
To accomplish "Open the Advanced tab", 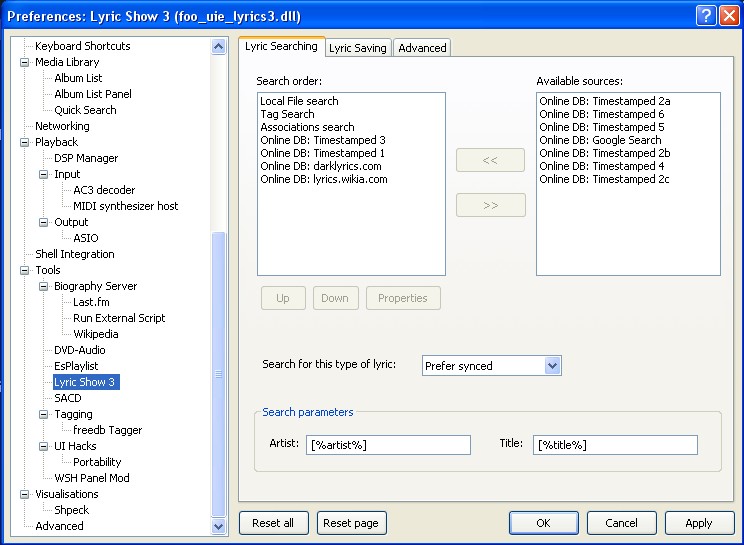I will point(422,47).
